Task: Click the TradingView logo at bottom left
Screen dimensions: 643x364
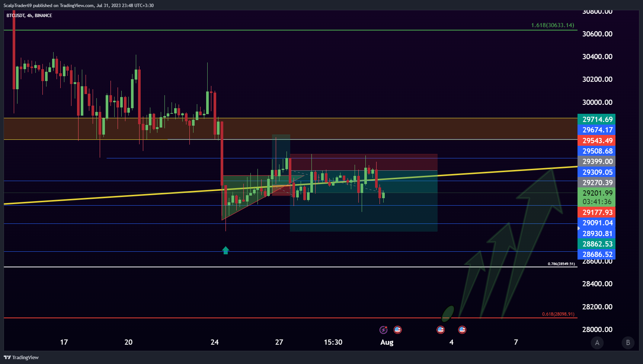Action: (21, 357)
